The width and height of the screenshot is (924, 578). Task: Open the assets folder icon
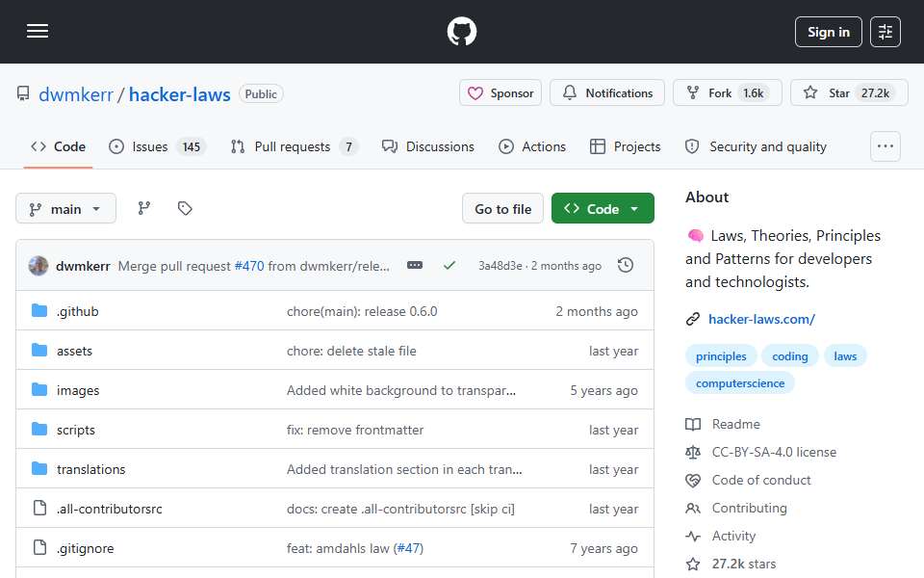tap(39, 350)
